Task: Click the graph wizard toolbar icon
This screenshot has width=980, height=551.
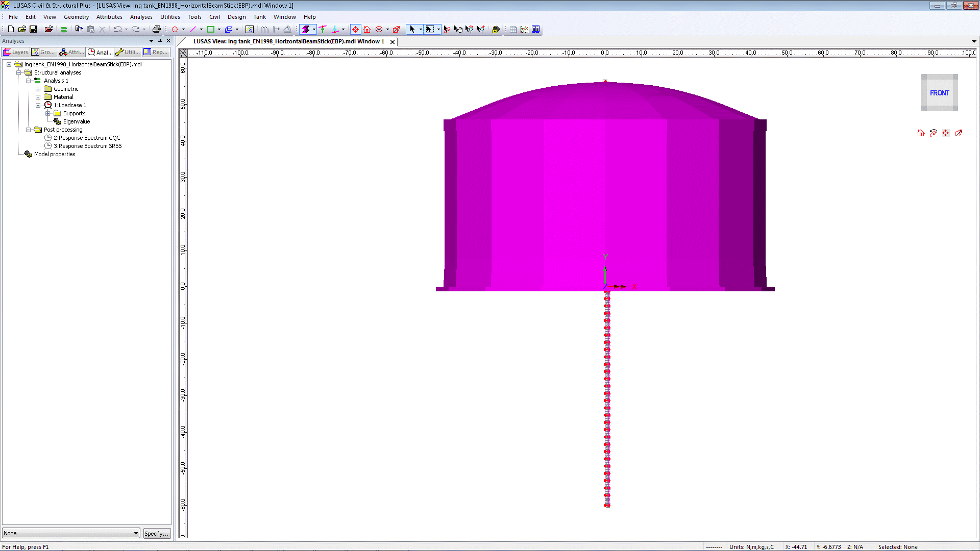Action: (x=524, y=29)
